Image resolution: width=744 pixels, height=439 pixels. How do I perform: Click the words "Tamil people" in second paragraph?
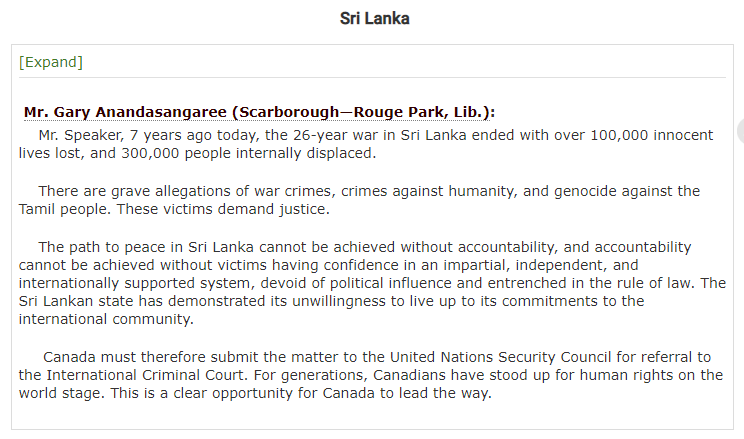pos(63,209)
